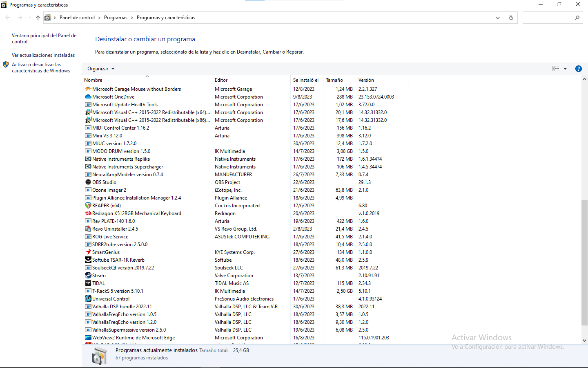
Task: Click the SmartGenius program icon
Action: pyautogui.click(x=88, y=252)
